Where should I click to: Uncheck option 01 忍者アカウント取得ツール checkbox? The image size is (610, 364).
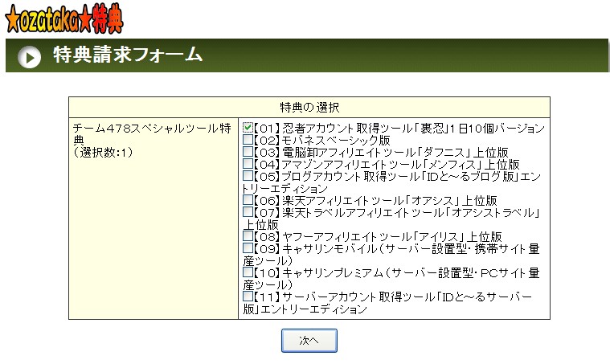click(248, 128)
